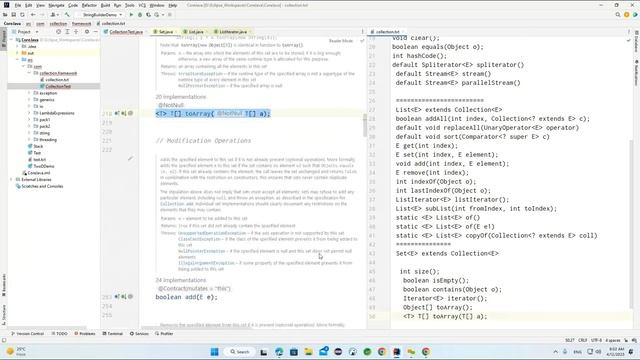Screen dimensions: 640x360
Task: Click the Build hammer icon
Action: (67, 15)
